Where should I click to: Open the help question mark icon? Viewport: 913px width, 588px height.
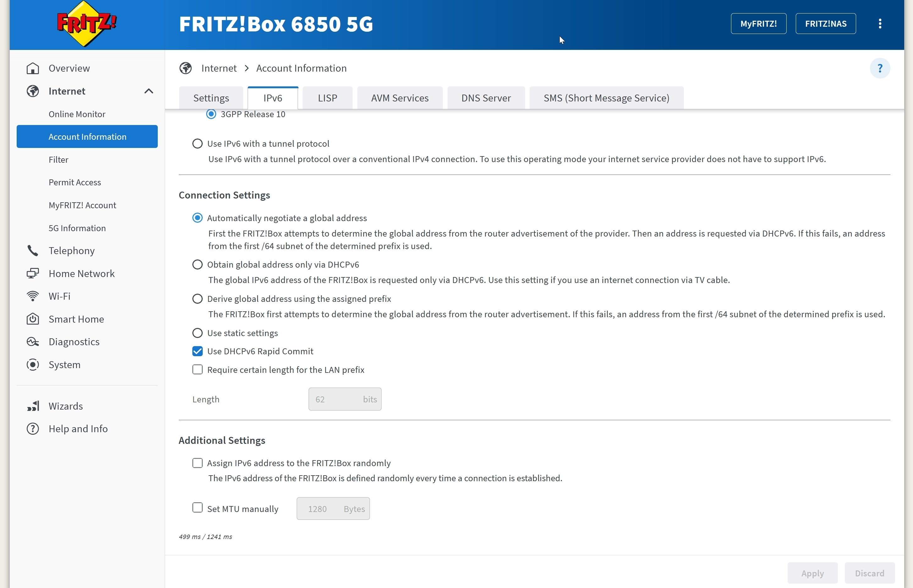click(880, 68)
